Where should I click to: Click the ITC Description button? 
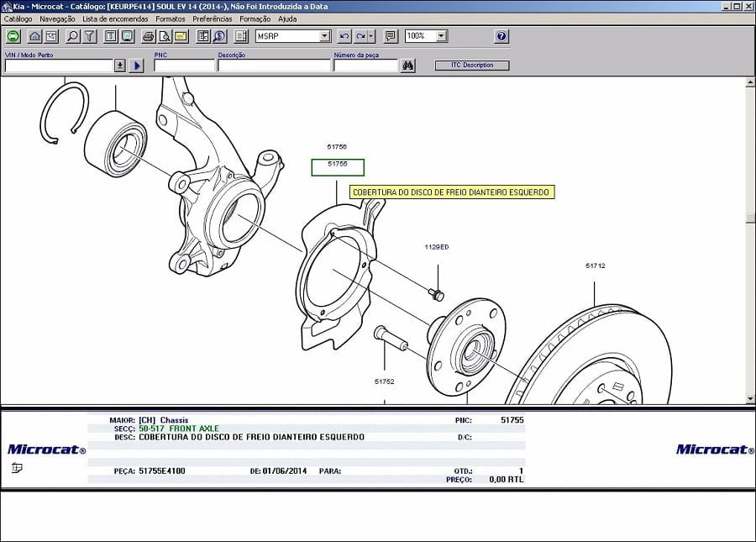point(472,65)
